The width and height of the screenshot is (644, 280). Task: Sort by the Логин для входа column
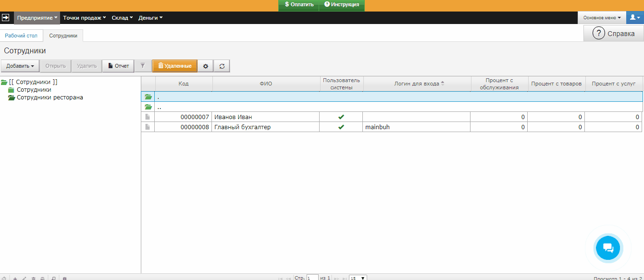click(417, 84)
